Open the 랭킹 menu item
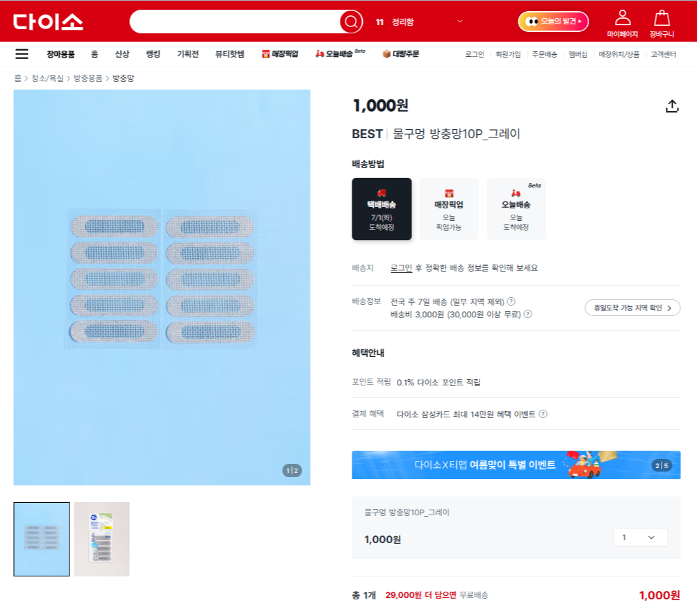The image size is (697, 616). (153, 53)
